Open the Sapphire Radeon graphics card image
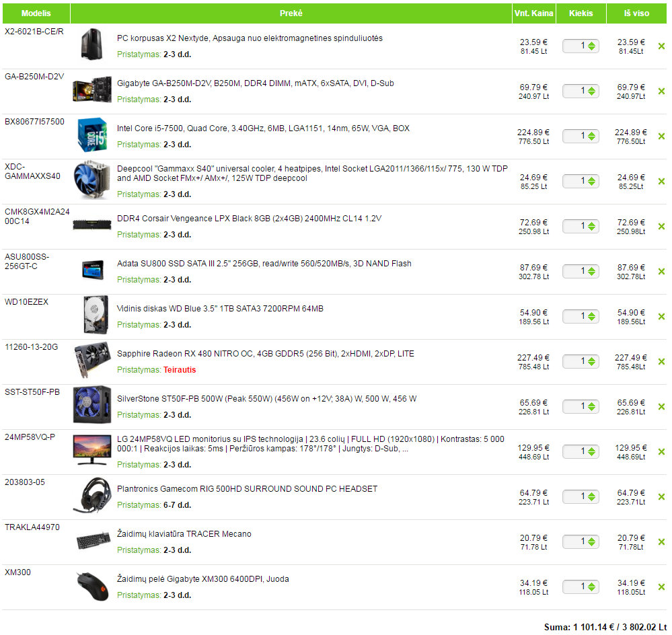672x635 pixels. tap(92, 360)
